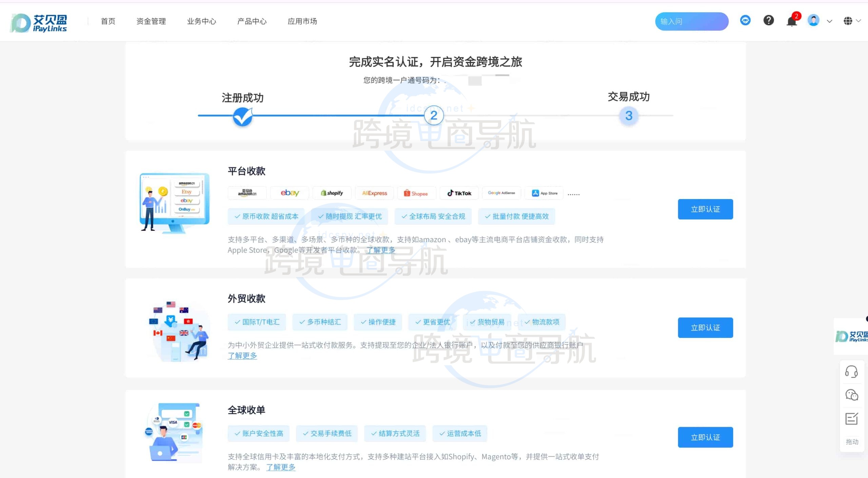Click the WeChat icon in side panel
The width and height of the screenshot is (868, 478).
point(851,395)
